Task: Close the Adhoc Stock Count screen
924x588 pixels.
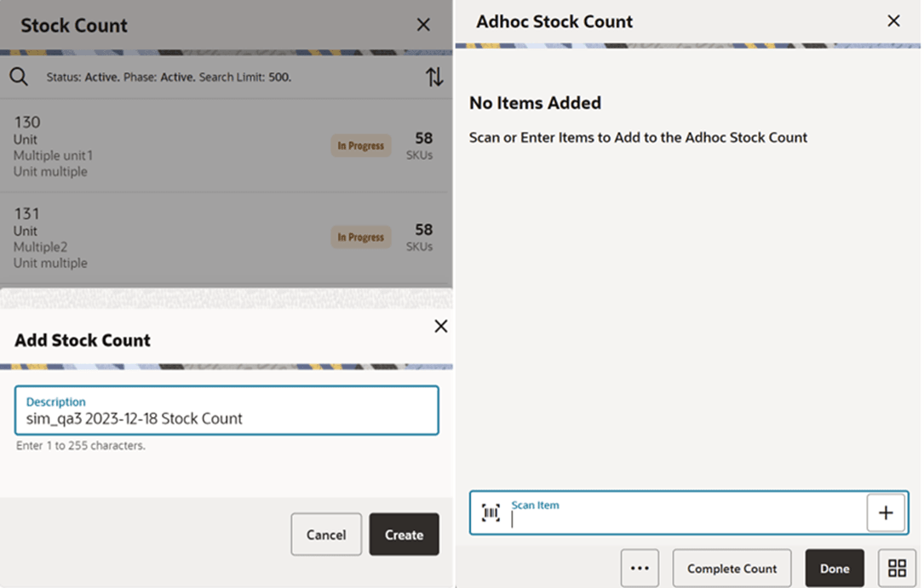Action: click(x=893, y=21)
